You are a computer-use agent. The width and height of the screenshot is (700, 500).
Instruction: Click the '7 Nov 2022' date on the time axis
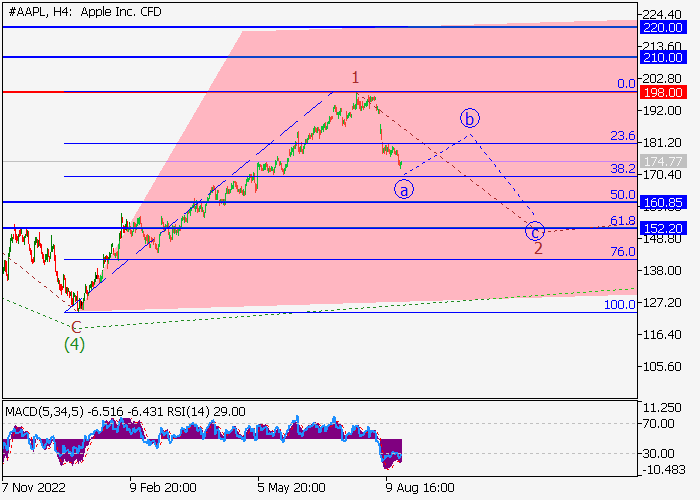(x=34, y=488)
